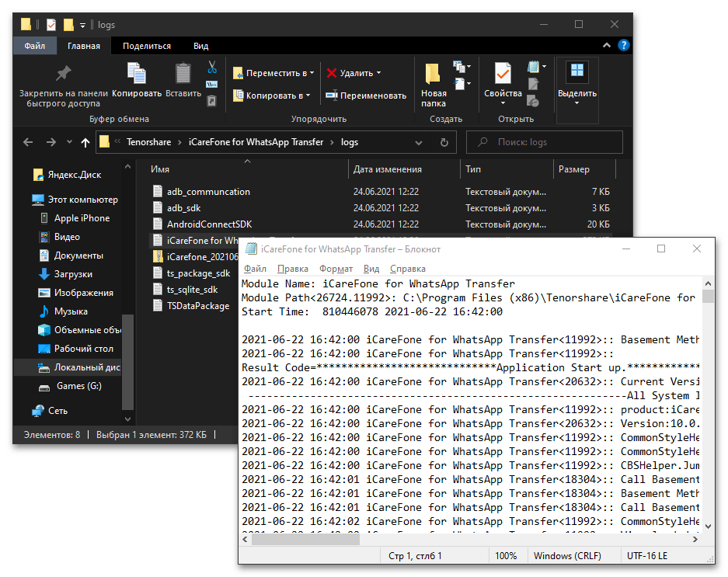The width and height of the screenshot is (728, 577).
Task: Expand Выделить dropdown arrow
Action: pyautogui.click(x=577, y=103)
